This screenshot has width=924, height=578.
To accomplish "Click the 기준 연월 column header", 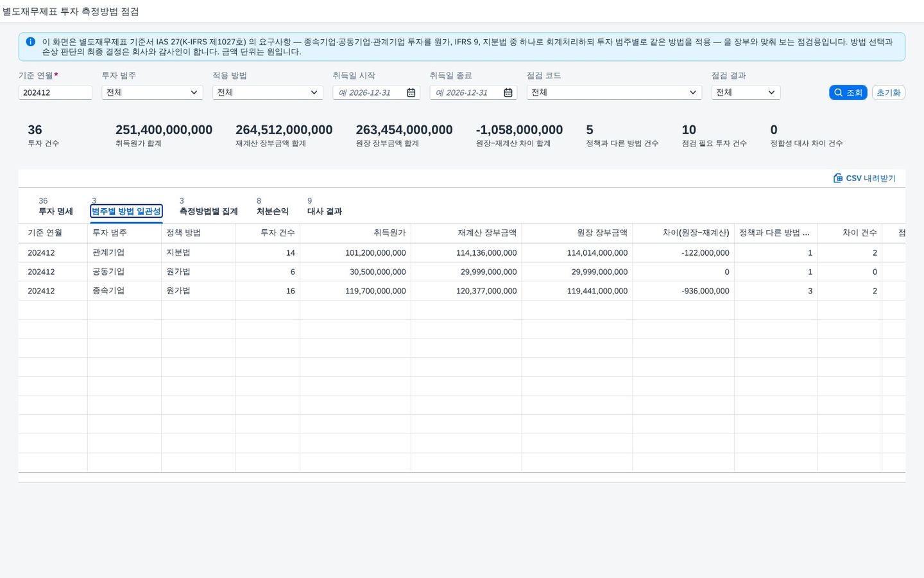I will (x=53, y=233).
